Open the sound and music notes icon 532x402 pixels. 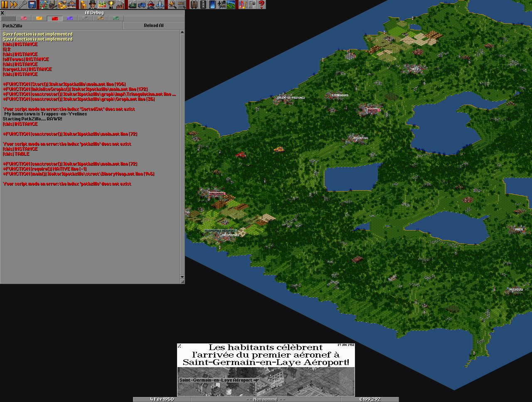243,5
